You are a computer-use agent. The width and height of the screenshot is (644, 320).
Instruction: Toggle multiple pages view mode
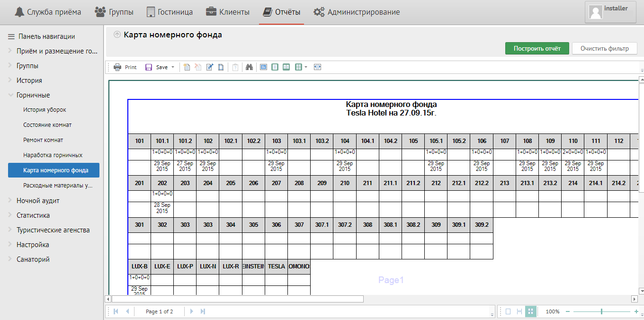pos(531,311)
